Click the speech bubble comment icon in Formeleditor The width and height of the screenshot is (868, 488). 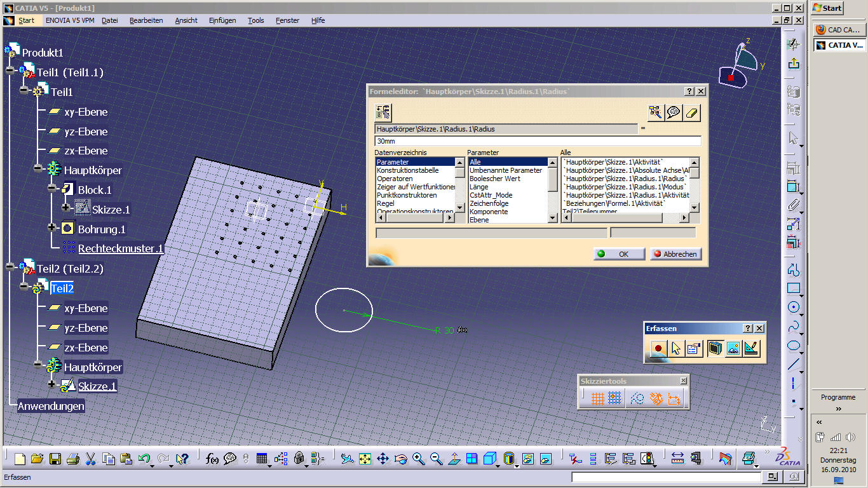click(x=674, y=112)
